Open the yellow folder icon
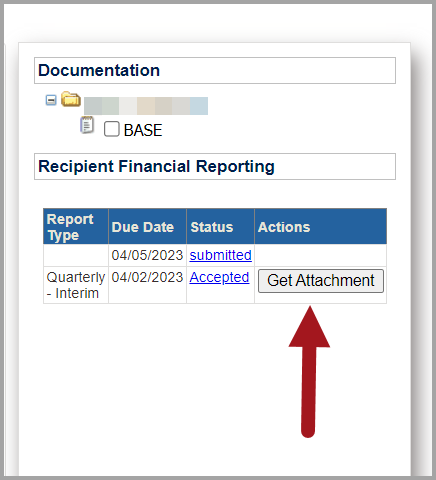This screenshot has width=436, height=480. pyautogui.click(x=71, y=99)
